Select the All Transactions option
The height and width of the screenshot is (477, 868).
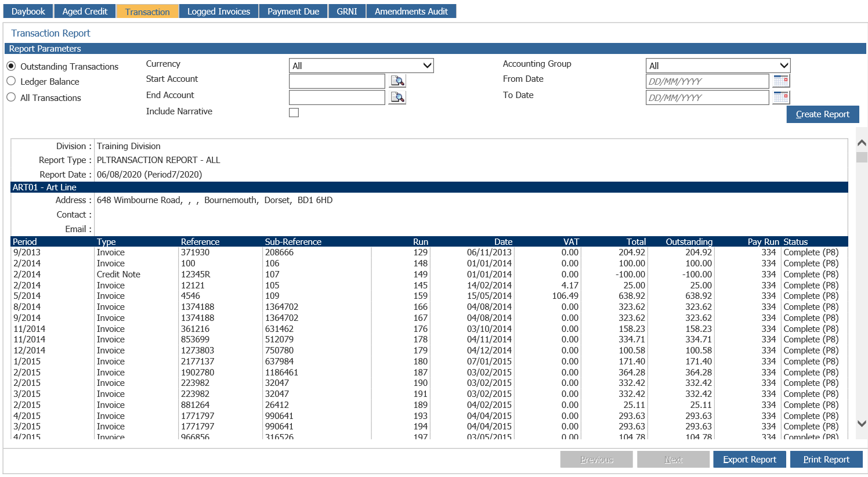pyautogui.click(x=10, y=97)
